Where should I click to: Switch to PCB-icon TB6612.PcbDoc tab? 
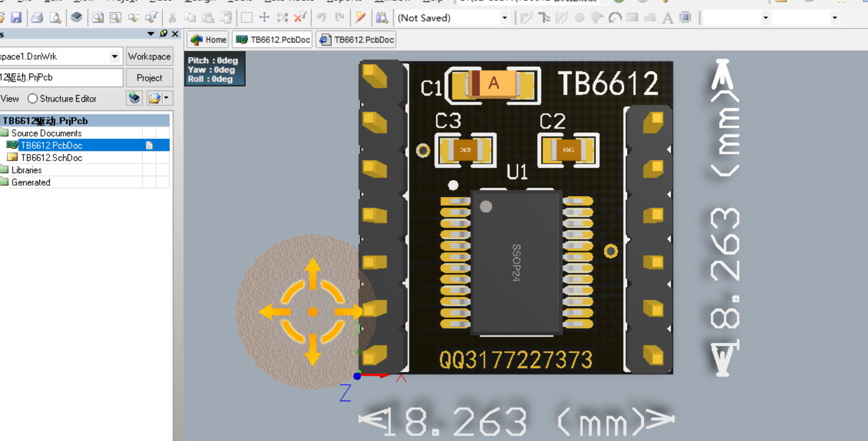273,39
